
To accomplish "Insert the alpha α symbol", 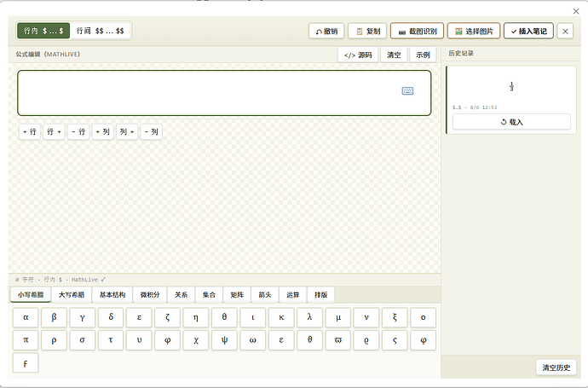I will [26, 317].
